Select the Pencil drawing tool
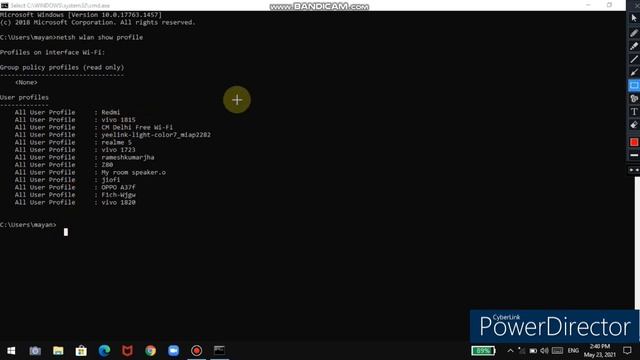640x360 pixels. (634, 33)
